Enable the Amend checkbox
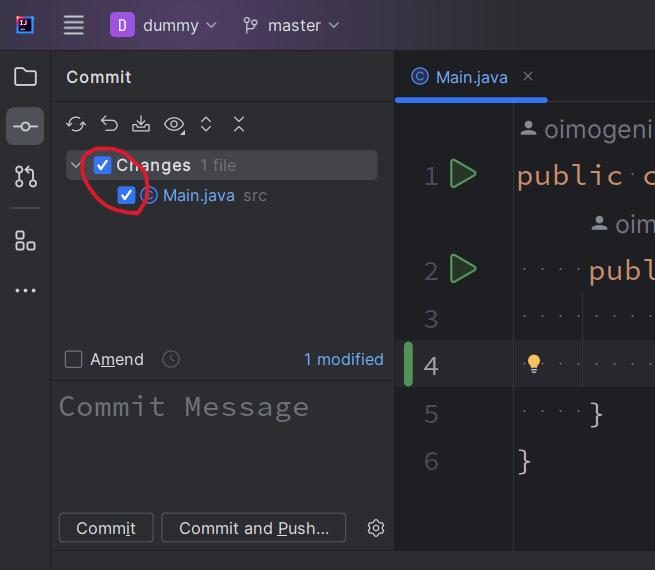 pos(74,359)
